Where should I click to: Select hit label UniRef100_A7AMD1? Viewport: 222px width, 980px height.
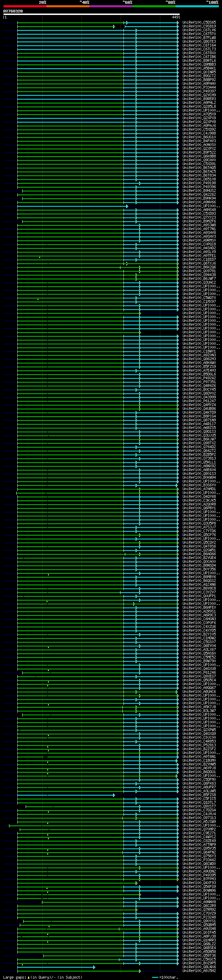pos(199,489)
